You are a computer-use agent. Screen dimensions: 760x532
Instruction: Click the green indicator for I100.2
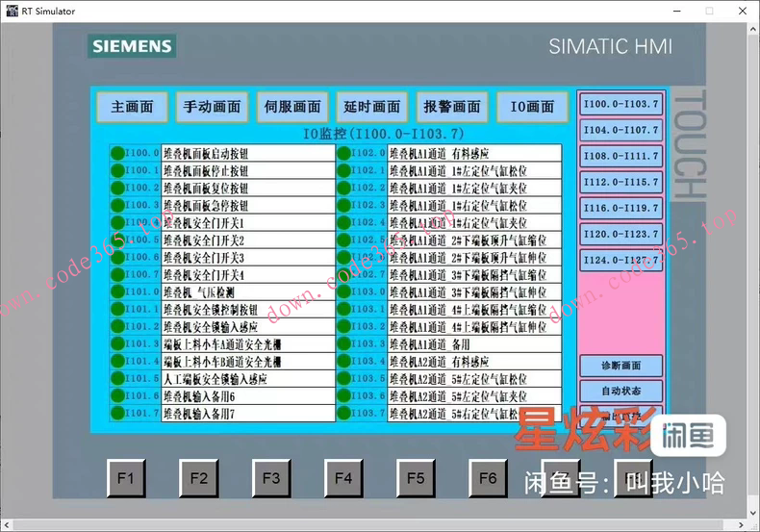click(x=117, y=188)
